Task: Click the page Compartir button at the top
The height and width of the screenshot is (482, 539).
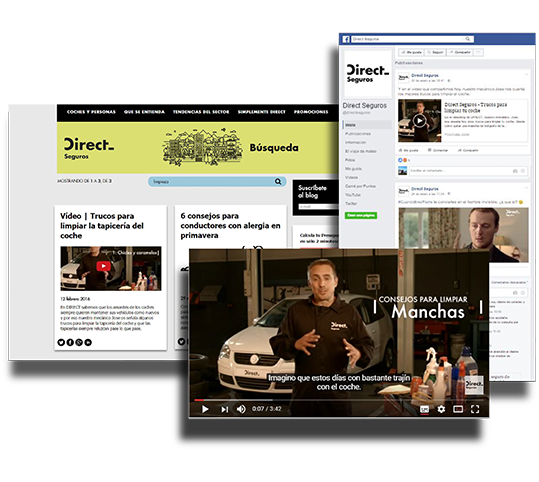Action: coord(460,52)
